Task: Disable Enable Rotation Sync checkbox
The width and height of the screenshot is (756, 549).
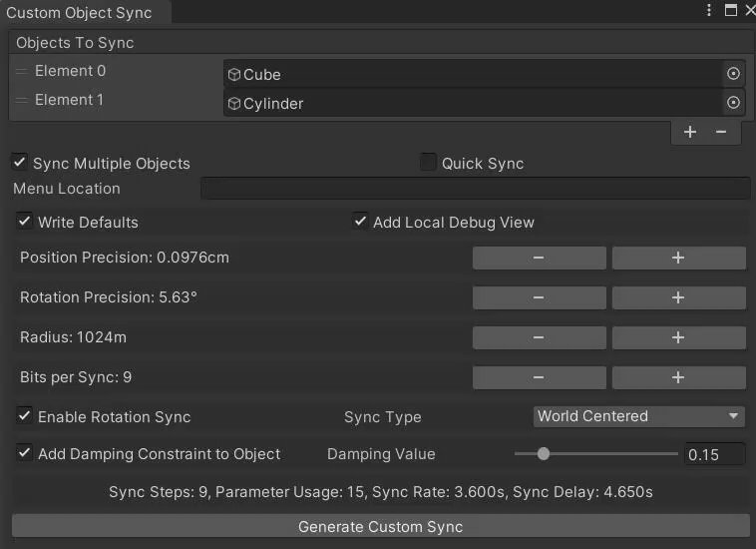Action: 24,415
